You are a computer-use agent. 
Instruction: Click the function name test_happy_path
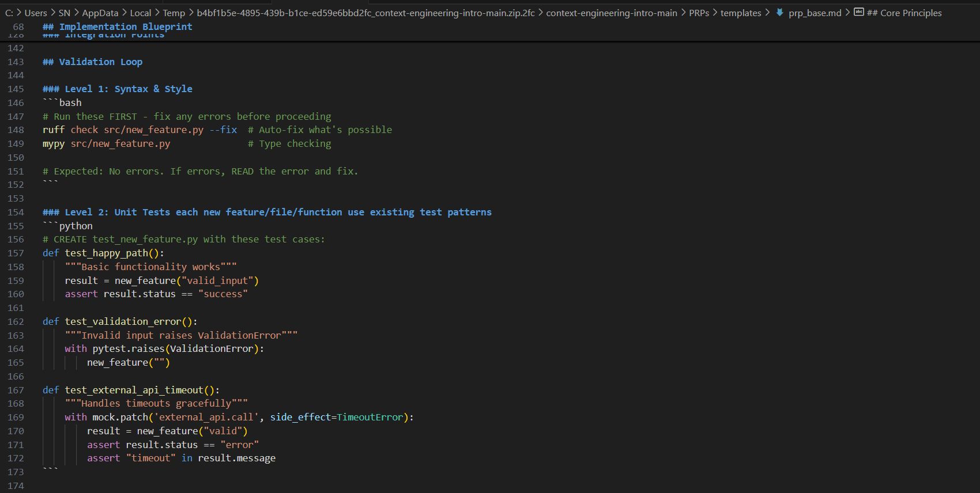pos(107,253)
